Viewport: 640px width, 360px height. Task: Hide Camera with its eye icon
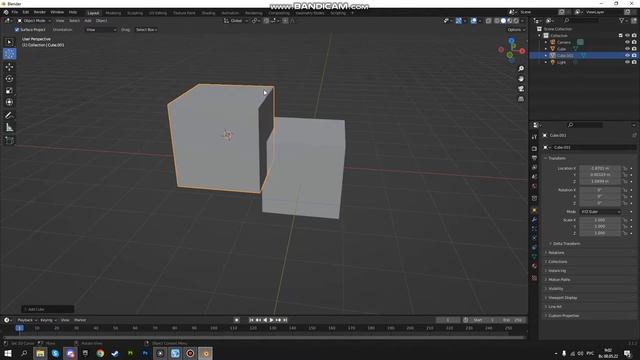pyautogui.click(x=627, y=42)
